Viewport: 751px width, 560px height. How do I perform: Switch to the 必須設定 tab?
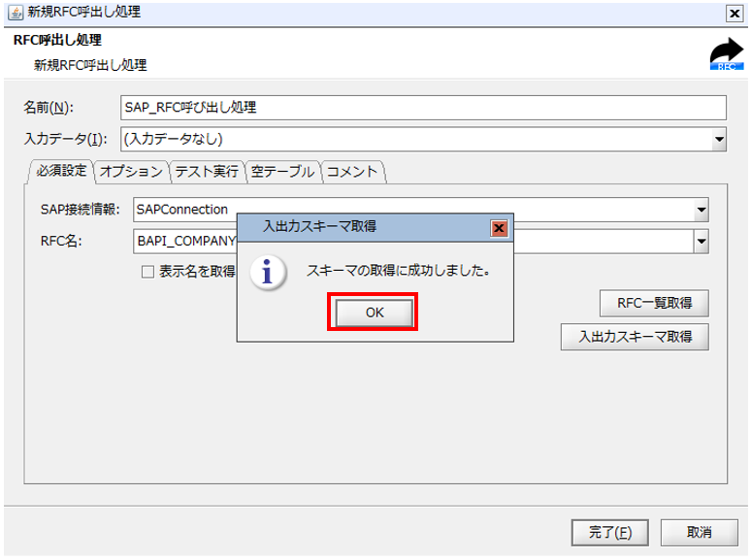[x=61, y=171]
